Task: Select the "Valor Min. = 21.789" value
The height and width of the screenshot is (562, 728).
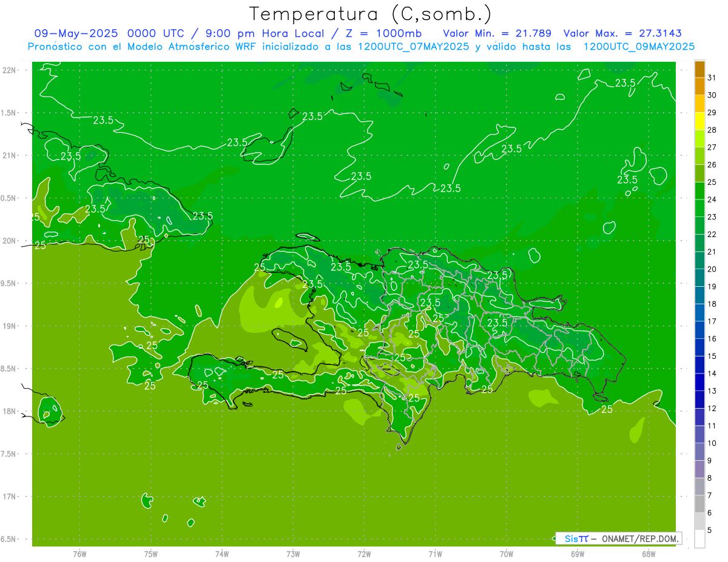Action: point(497,33)
